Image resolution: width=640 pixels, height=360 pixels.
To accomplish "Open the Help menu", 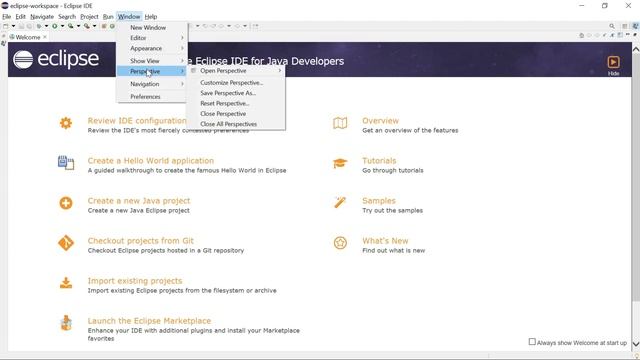I will pos(151,17).
